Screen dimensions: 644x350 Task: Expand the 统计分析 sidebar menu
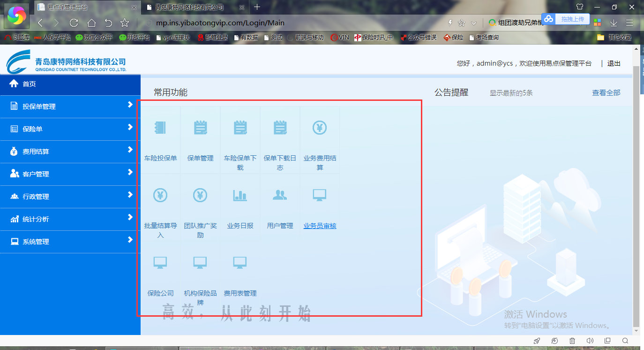pyautogui.click(x=70, y=219)
